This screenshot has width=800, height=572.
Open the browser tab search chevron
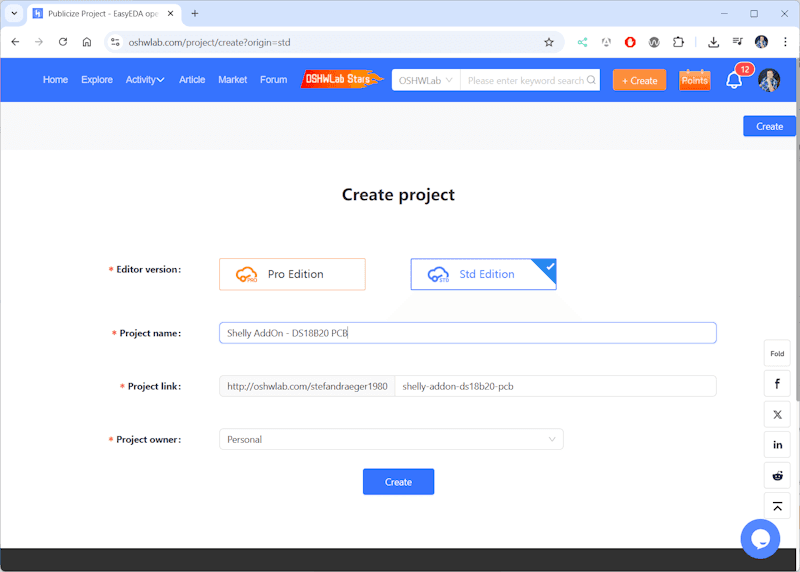tap(14, 13)
